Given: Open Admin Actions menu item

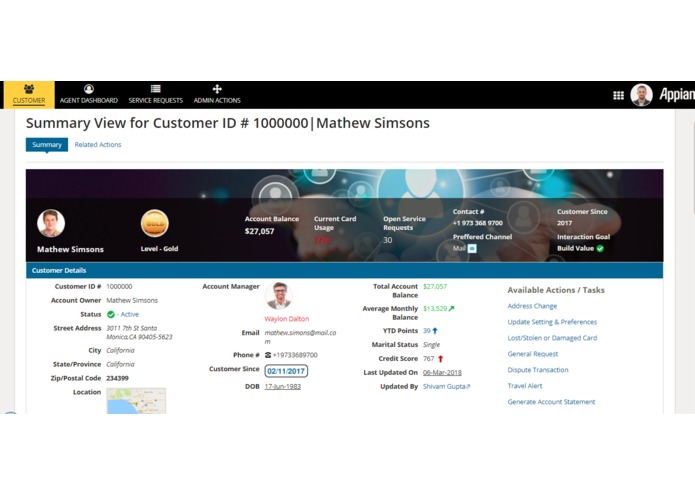Looking at the screenshot, I should pos(217,94).
